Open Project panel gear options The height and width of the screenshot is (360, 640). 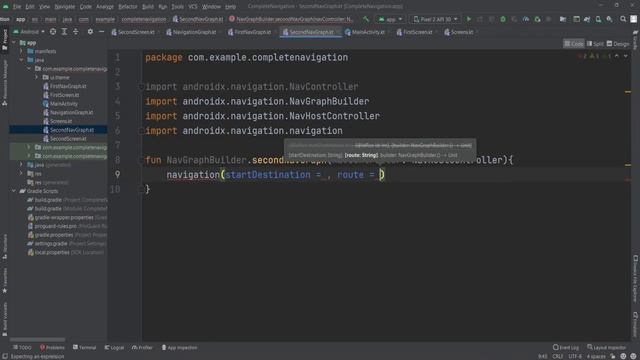point(90,32)
